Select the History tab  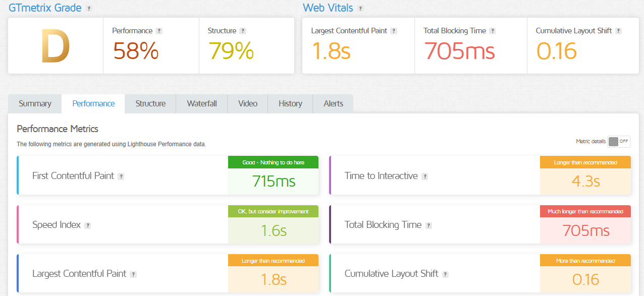(290, 103)
